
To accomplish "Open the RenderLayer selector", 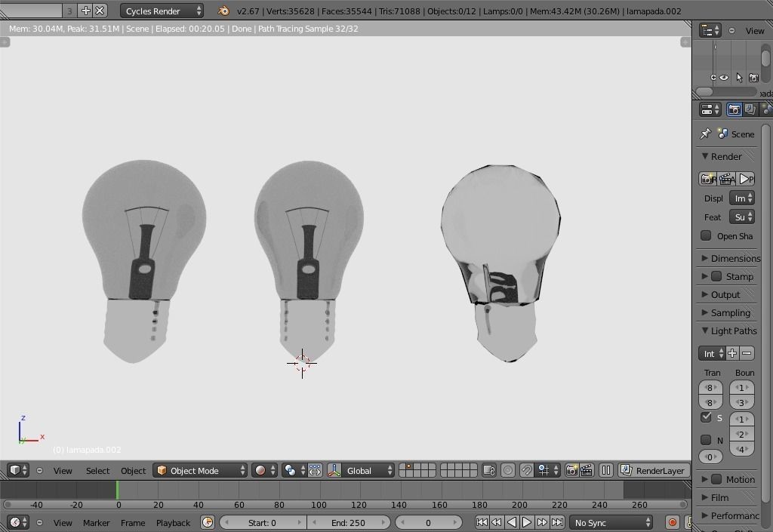I will click(654, 470).
